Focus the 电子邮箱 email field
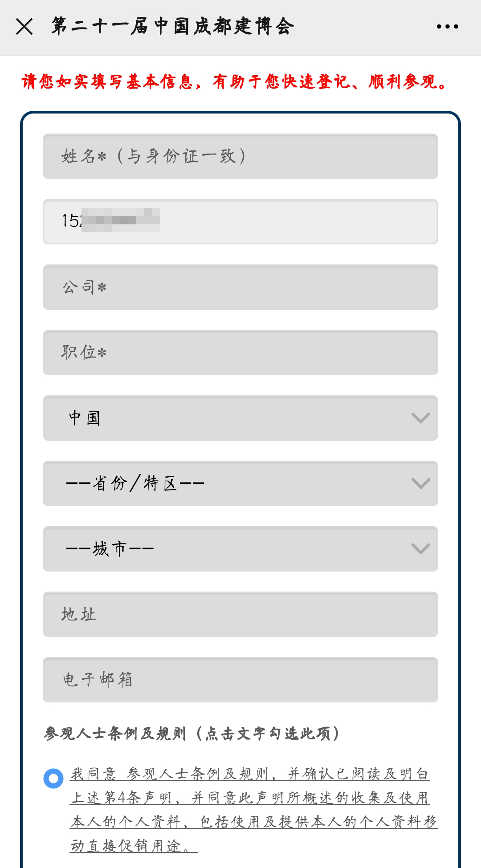481x868 pixels. 240,680
